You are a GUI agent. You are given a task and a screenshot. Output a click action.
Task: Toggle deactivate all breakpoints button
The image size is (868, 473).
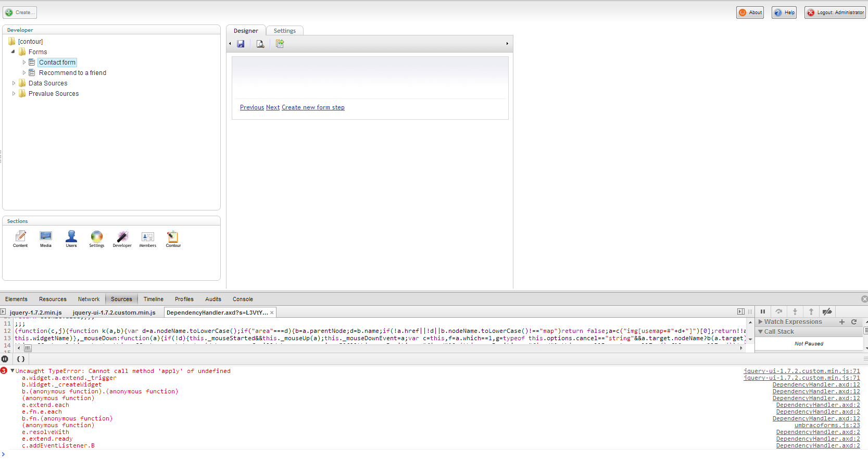coord(827,312)
